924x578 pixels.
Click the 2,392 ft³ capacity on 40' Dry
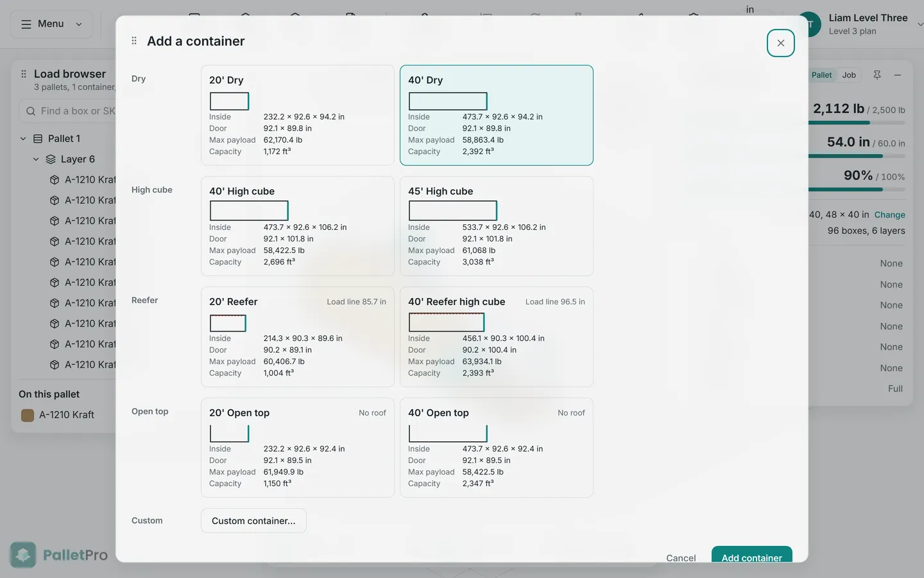[x=478, y=152]
